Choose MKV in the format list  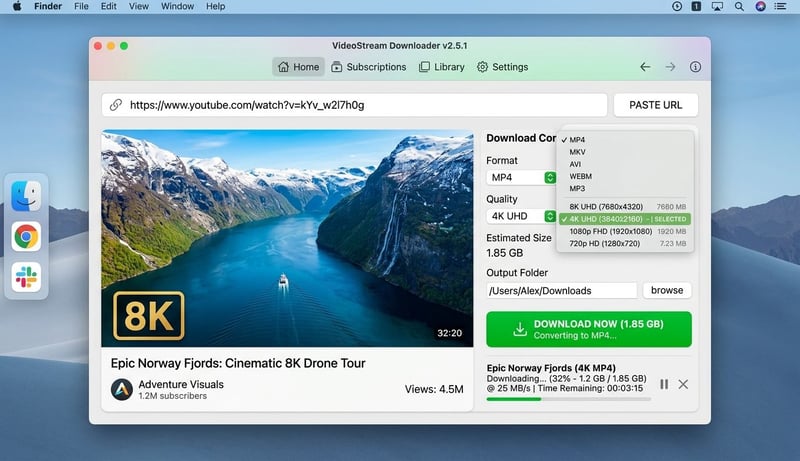click(625, 152)
